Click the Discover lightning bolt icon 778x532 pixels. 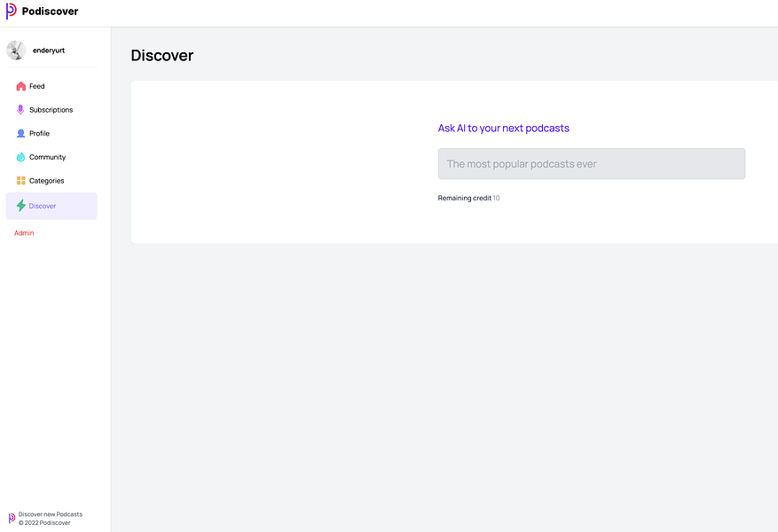[20, 205]
